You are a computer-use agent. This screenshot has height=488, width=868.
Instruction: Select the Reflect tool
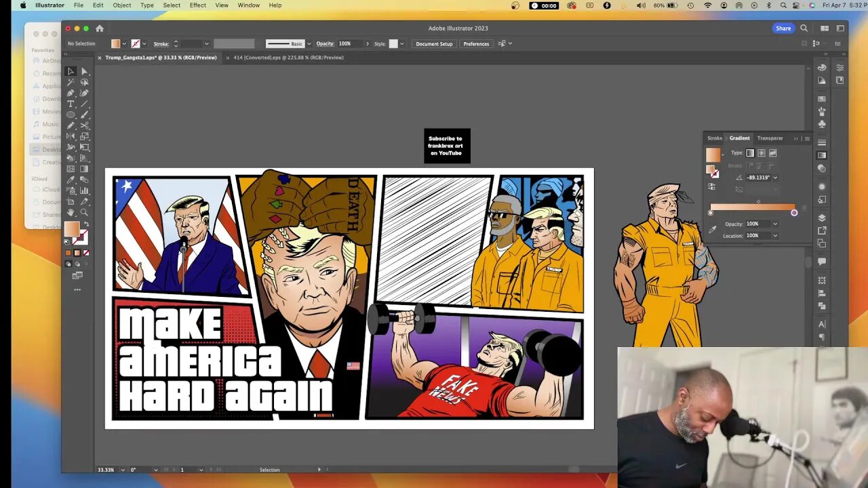71,136
